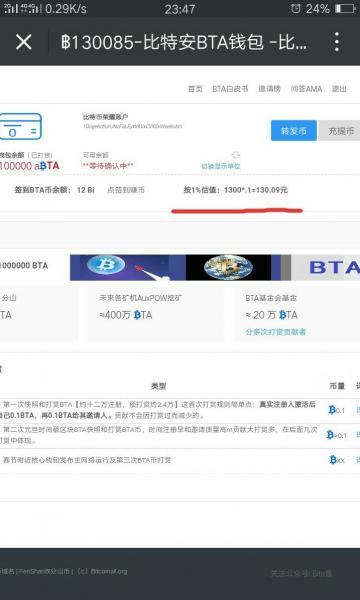Open the 分多次打赏贡献者 link
Viewport: 360px width, 600px height.
click(x=275, y=332)
